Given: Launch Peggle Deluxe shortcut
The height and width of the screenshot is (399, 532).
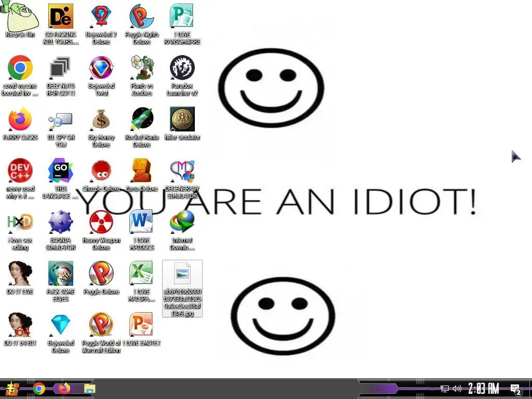Looking at the screenshot, I should point(101,278).
